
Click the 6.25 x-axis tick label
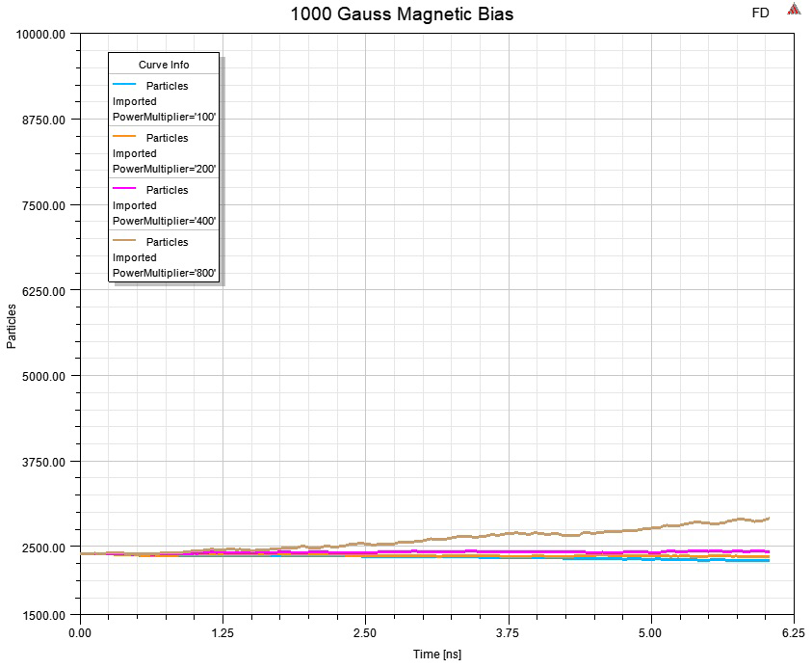click(x=795, y=633)
